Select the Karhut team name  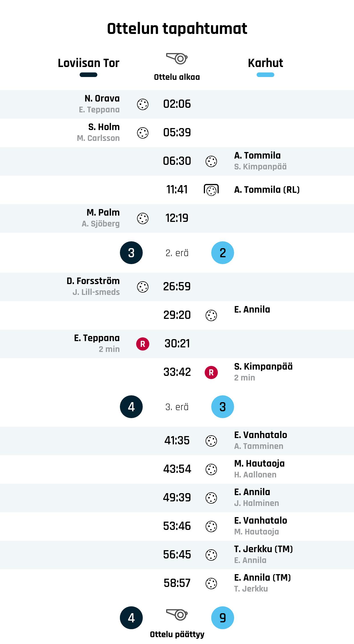[x=265, y=63]
